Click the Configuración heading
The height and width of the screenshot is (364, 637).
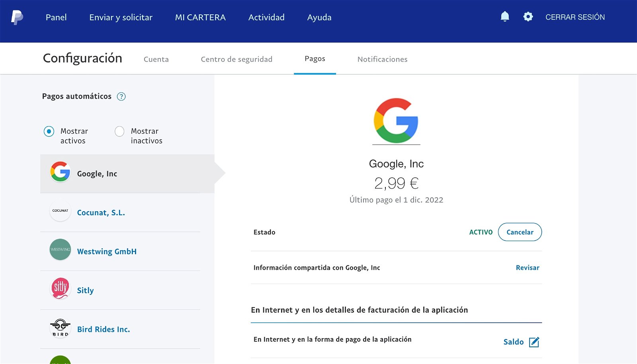[82, 58]
